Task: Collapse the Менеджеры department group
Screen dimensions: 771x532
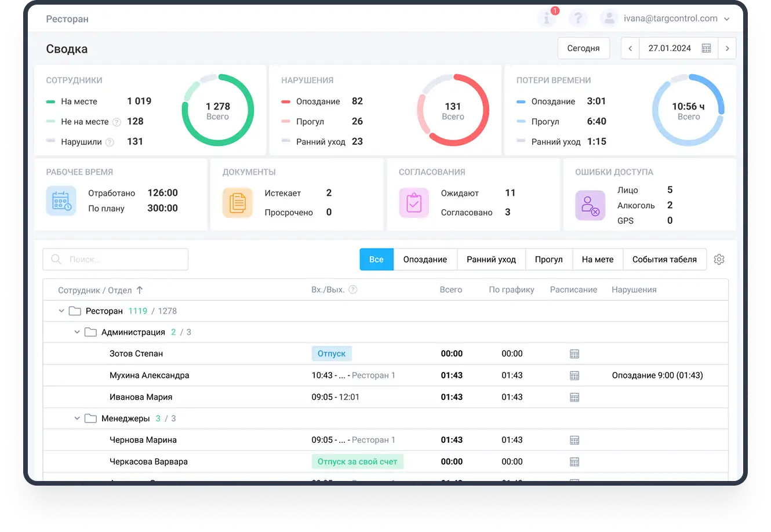Action: click(x=77, y=418)
